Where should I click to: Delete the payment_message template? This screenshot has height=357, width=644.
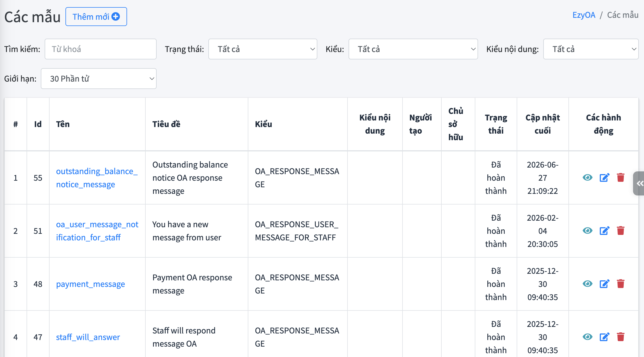point(621,284)
